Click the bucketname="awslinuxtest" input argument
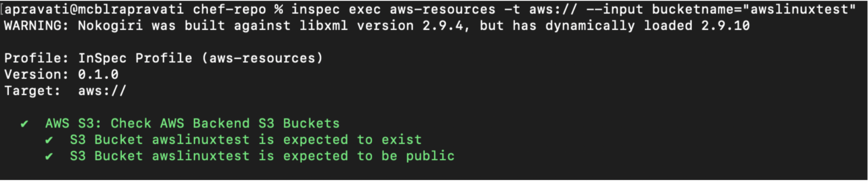Viewport: 868px width, 182px height. (754, 9)
